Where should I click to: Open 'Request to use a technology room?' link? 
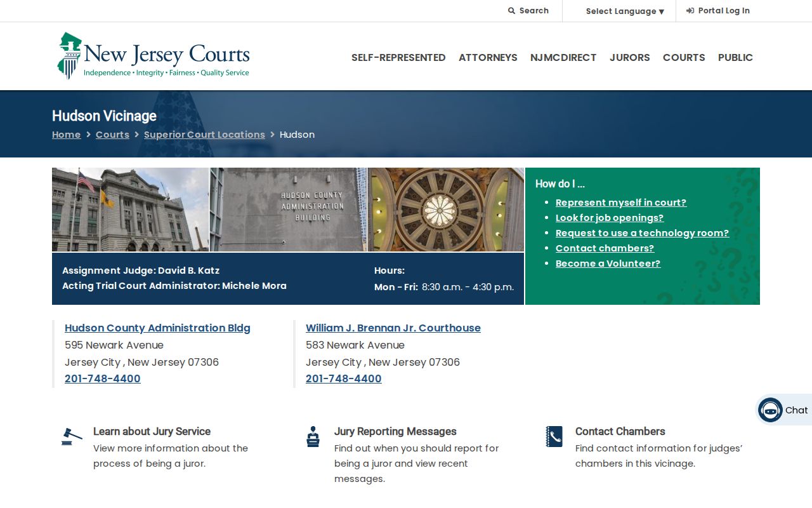pos(643,233)
